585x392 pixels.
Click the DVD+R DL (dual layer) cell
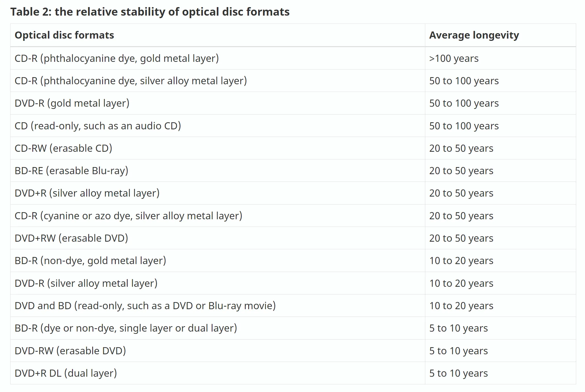[66, 373]
